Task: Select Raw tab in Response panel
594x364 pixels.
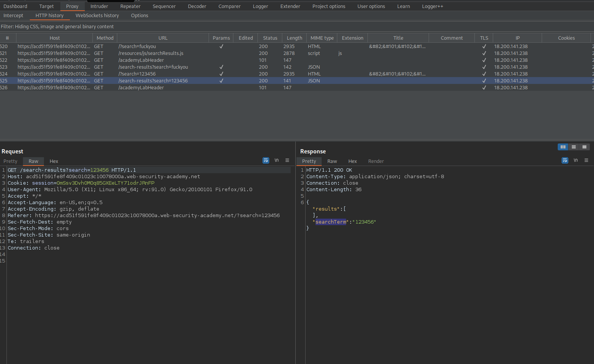Action: [332, 161]
